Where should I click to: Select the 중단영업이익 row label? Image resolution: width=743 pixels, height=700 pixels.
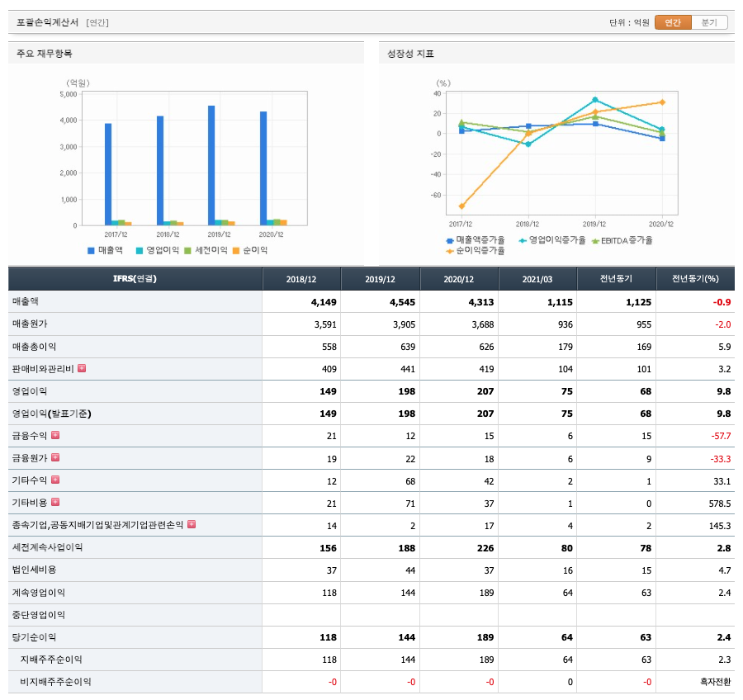click(x=39, y=615)
